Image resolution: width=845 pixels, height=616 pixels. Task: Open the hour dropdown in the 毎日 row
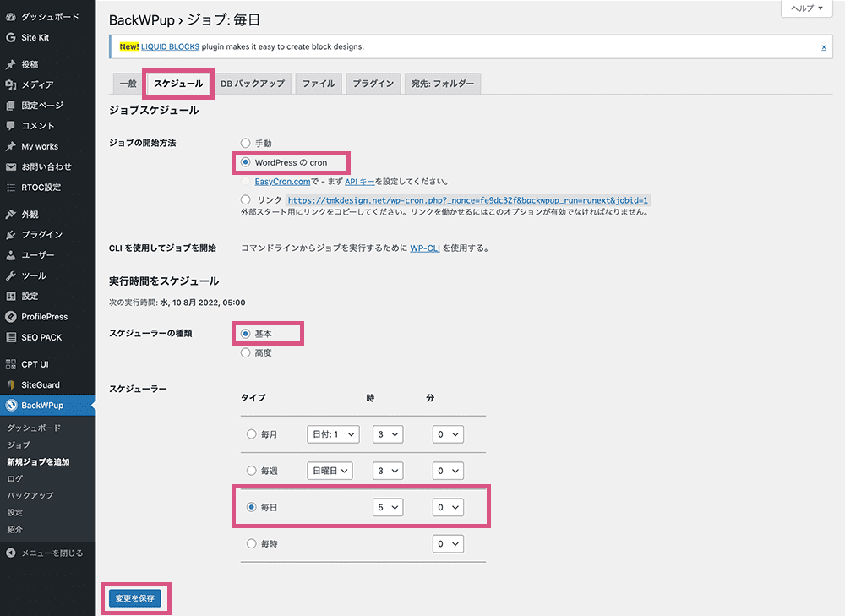[x=387, y=507]
